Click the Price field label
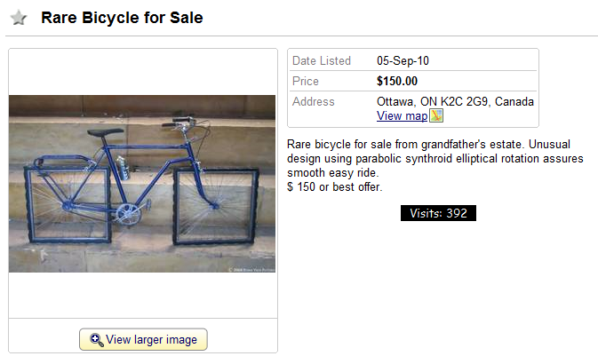 coord(306,82)
